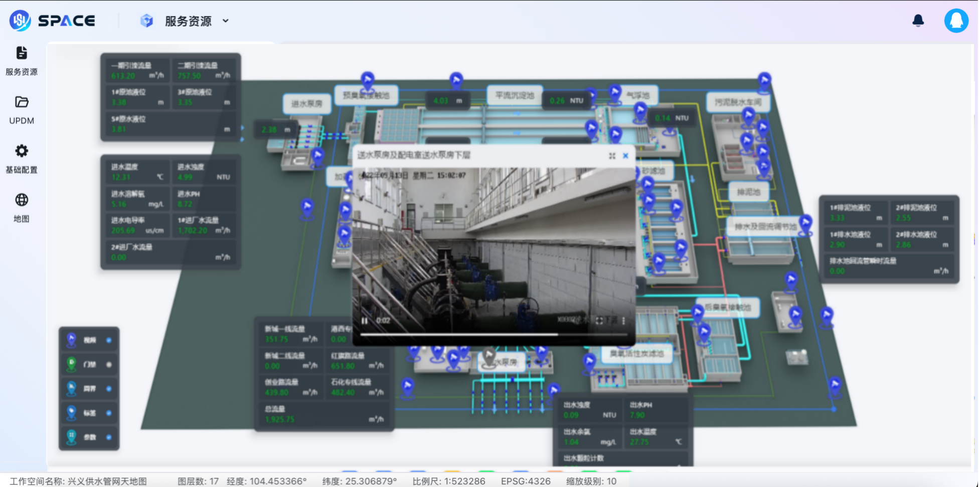Click the camera marker above 污泥脱水车间 label
Viewport: 980px width, 487px height.
(x=764, y=81)
